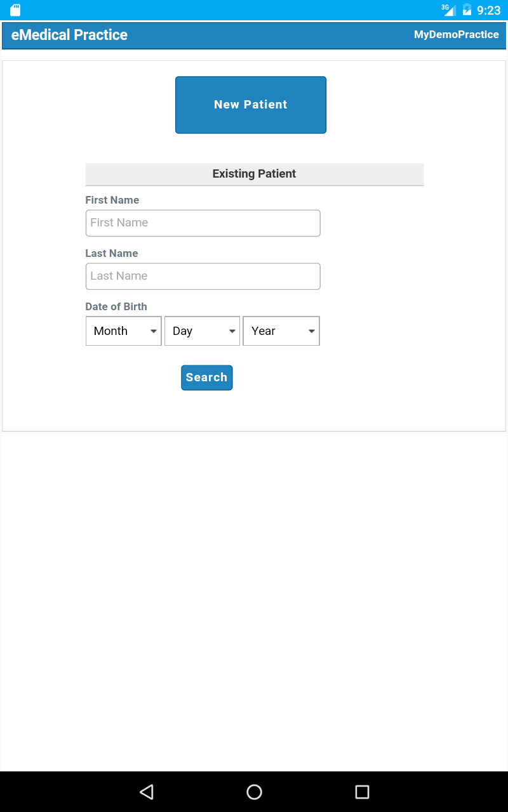Viewport: 508px width, 812px height.
Task: Expand the Year selector arrow
Action: click(x=311, y=331)
